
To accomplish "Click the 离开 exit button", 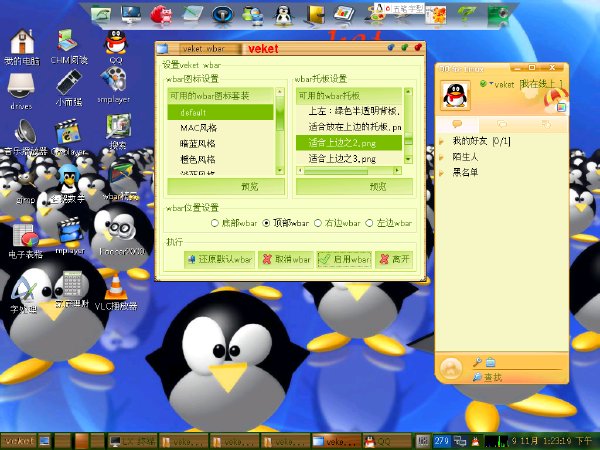I will click(x=394, y=259).
